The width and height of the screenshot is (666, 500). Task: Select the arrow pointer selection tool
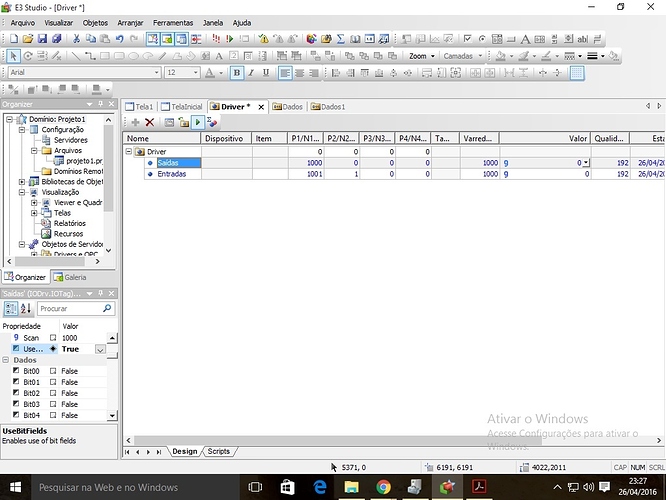pyautogui.click(x=14, y=56)
